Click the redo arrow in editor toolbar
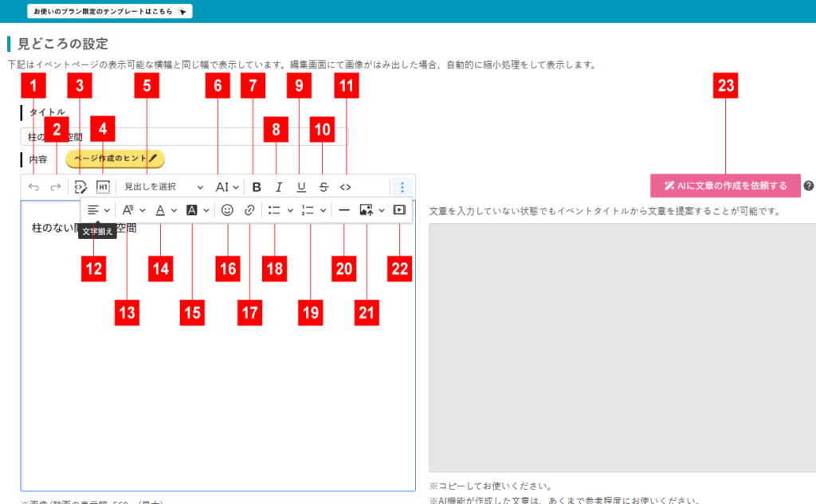The image size is (816, 504). coord(56,187)
